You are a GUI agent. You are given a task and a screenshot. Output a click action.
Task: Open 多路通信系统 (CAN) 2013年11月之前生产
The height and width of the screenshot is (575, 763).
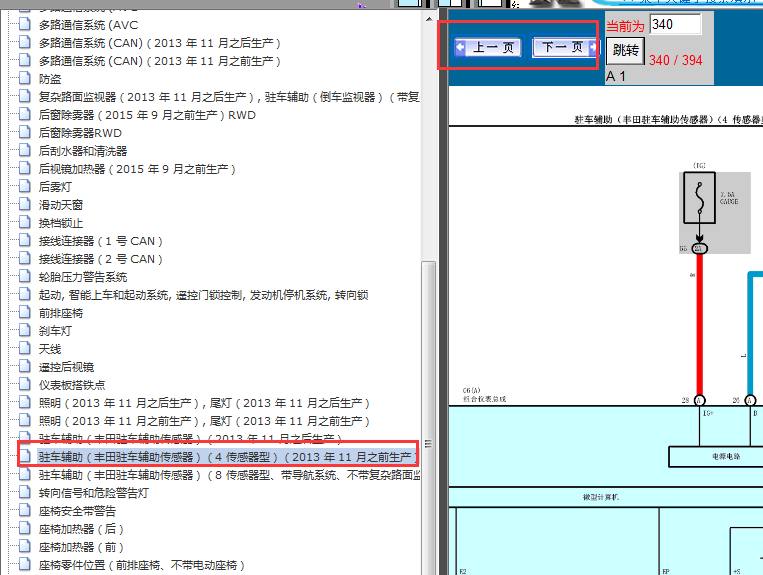pyautogui.click(x=160, y=61)
